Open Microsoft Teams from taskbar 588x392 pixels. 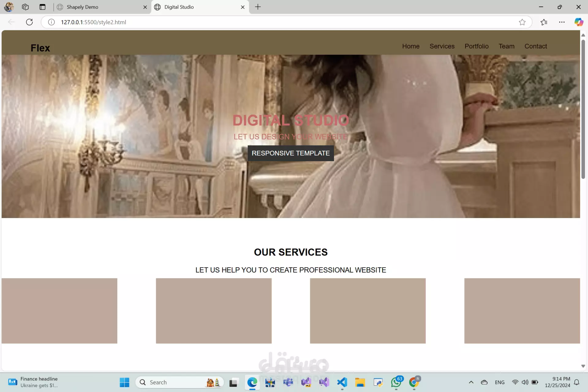pos(288,382)
